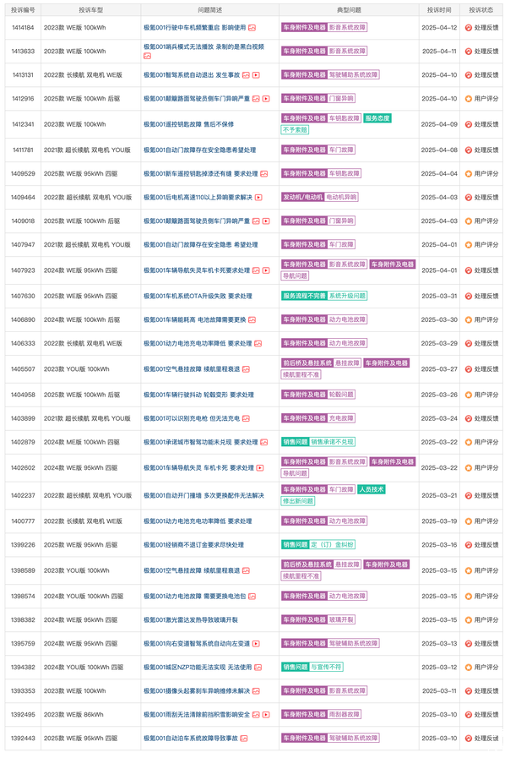532x758 pixels.
Task: Open image icon for 需要更换电池包 complaint
Action: tap(252, 597)
